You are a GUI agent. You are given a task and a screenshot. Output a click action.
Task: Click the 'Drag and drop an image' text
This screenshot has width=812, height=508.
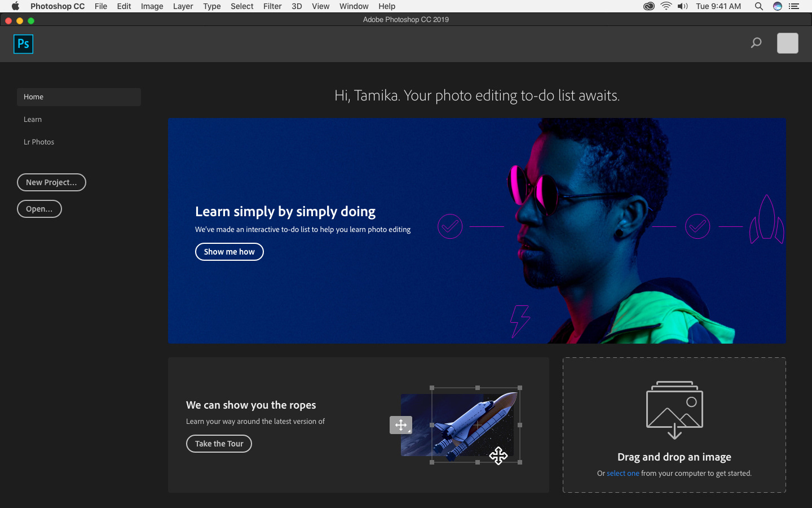674,457
